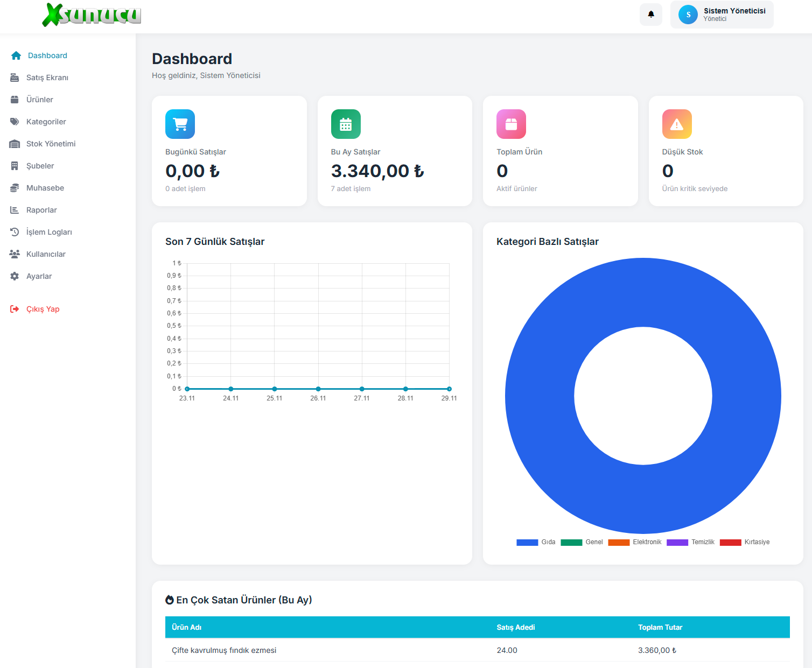The height and width of the screenshot is (668, 812).
Task: Click the Dashboard home icon in sidebar
Action: 16,55
